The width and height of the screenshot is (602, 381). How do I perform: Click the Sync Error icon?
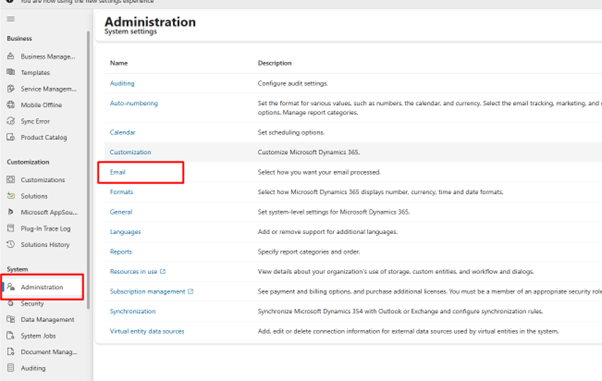pos(11,121)
